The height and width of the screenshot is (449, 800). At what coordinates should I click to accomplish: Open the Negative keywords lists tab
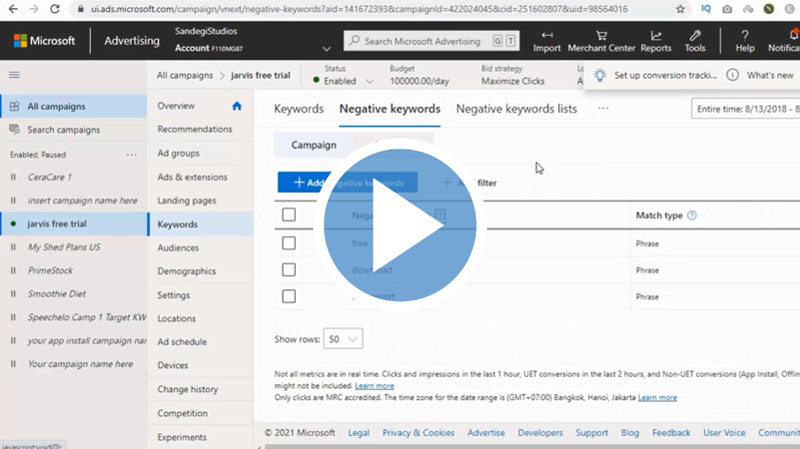click(516, 109)
